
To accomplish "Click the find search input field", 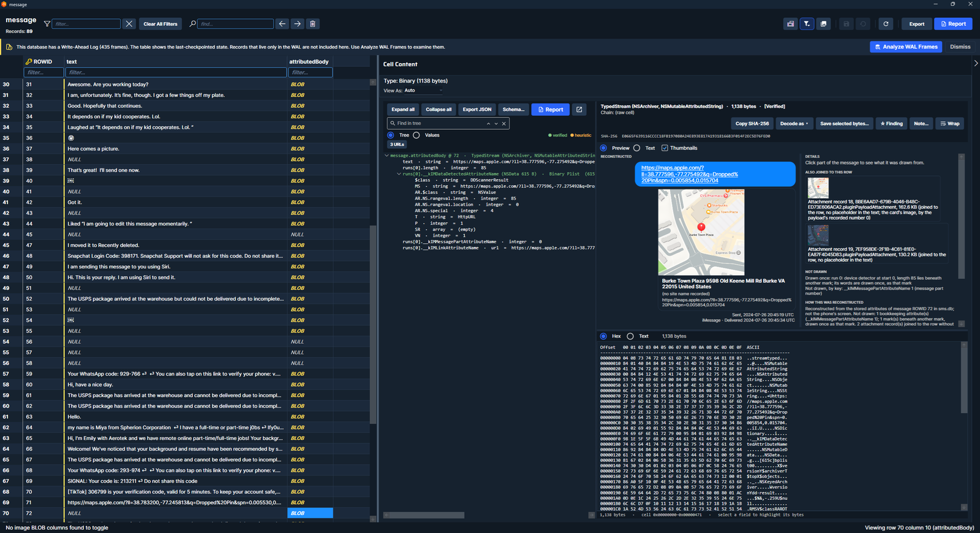I will tap(235, 24).
